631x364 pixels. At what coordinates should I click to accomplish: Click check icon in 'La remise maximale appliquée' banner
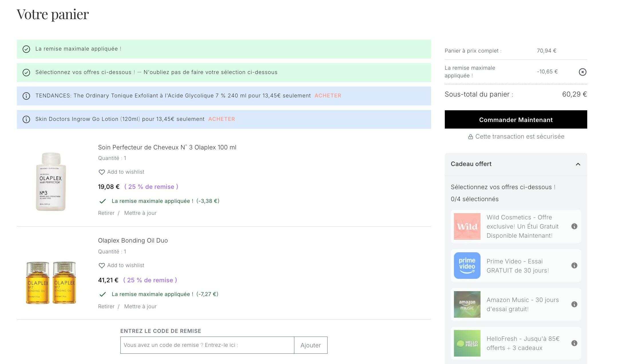point(26,49)
